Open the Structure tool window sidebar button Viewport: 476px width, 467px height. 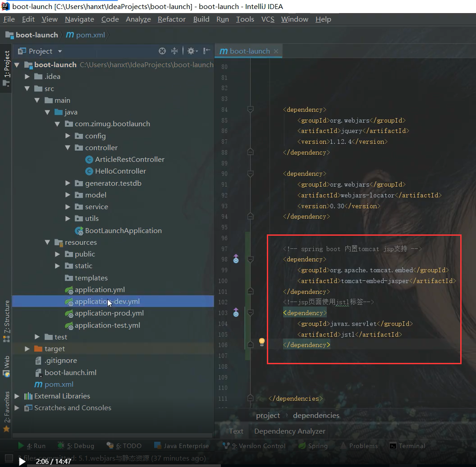point(6,321)
